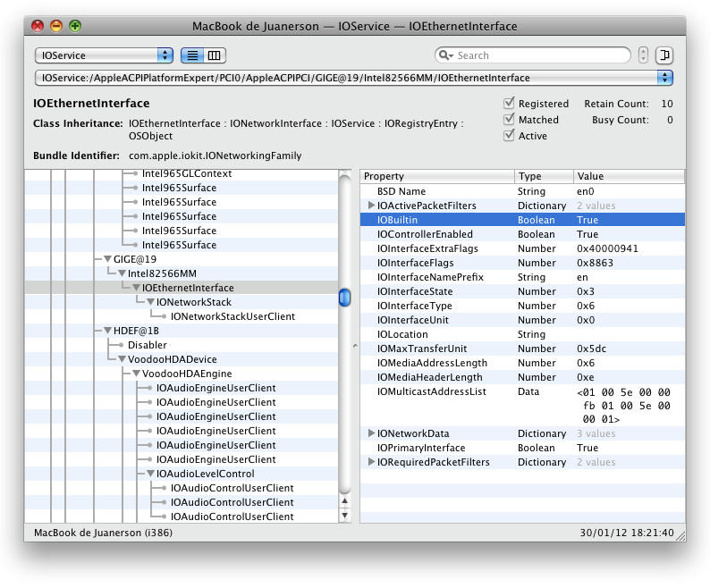Collapse the Intel82566MM node

[122, 273]
